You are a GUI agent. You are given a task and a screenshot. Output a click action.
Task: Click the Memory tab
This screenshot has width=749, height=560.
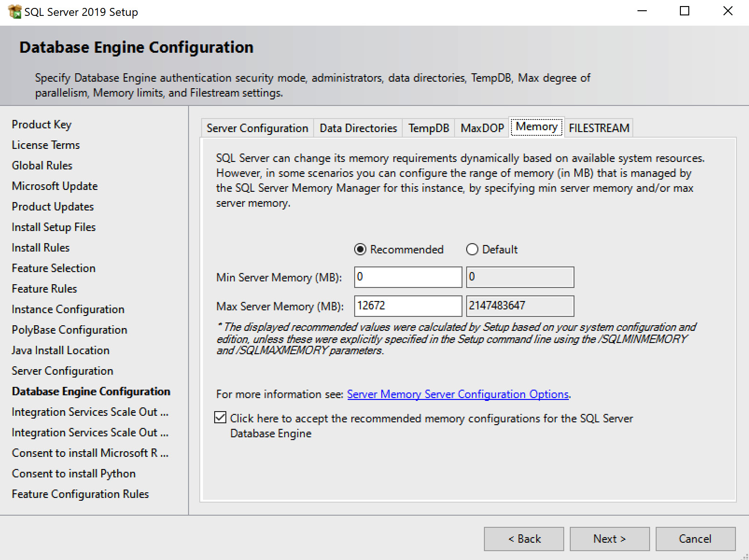(536, 126)
